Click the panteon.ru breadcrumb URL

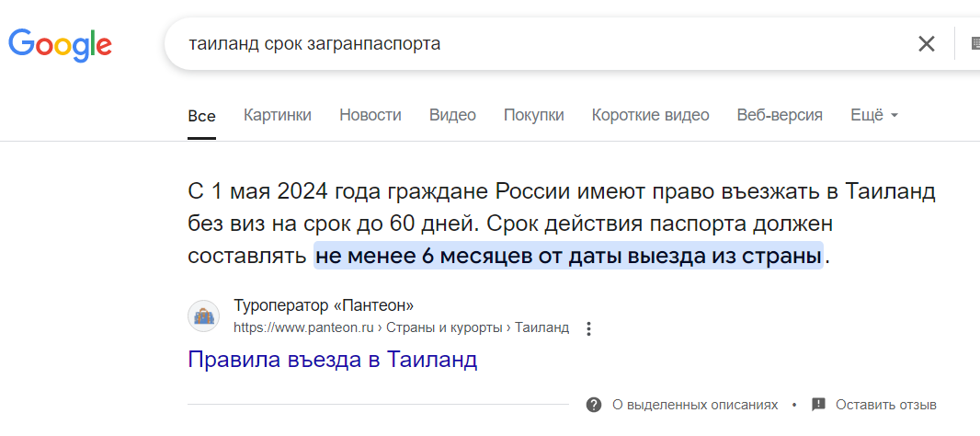point(401,327)
